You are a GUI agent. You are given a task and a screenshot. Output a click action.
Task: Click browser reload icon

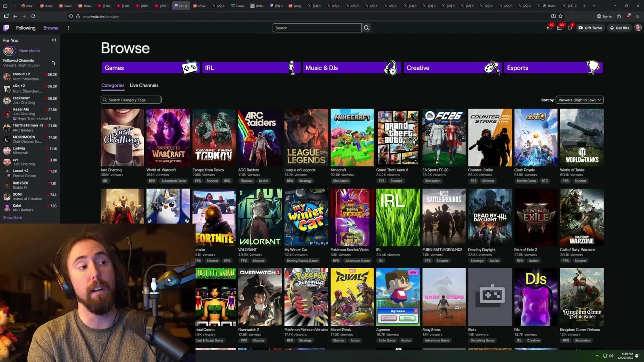coord(33,16)
